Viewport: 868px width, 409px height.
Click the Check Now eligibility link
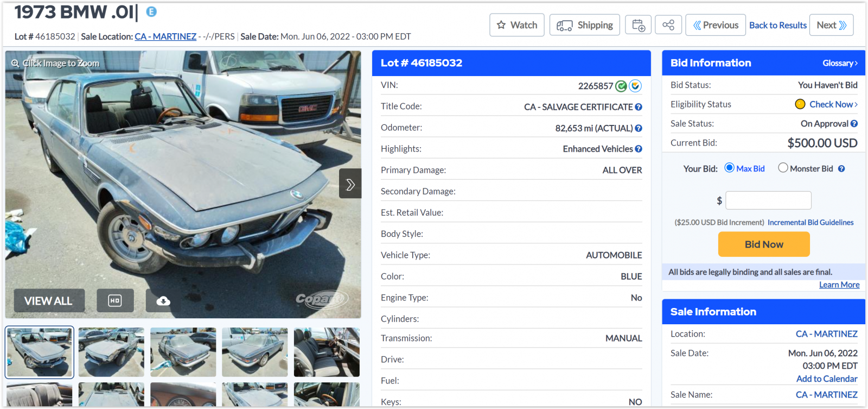[833, 104]
